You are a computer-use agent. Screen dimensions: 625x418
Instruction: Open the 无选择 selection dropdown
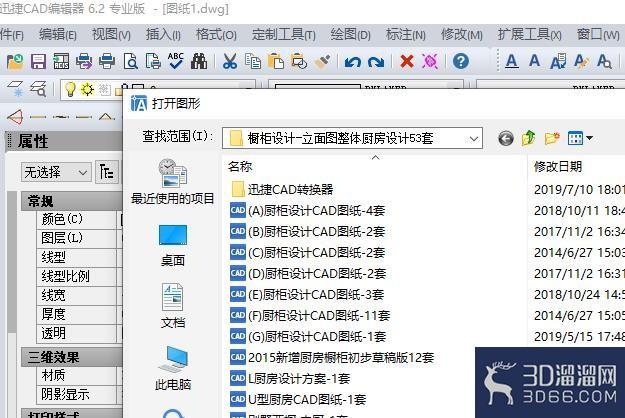(56, 173)
